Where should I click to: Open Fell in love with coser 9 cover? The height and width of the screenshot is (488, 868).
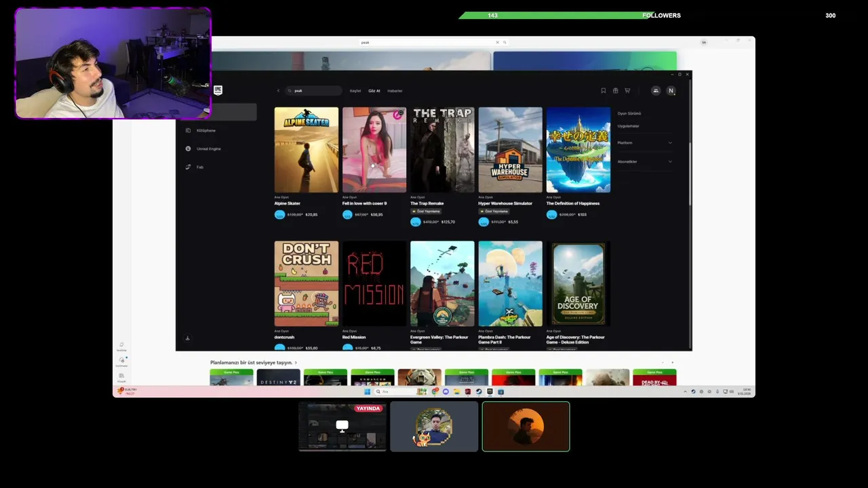click(x=374, y=150)
